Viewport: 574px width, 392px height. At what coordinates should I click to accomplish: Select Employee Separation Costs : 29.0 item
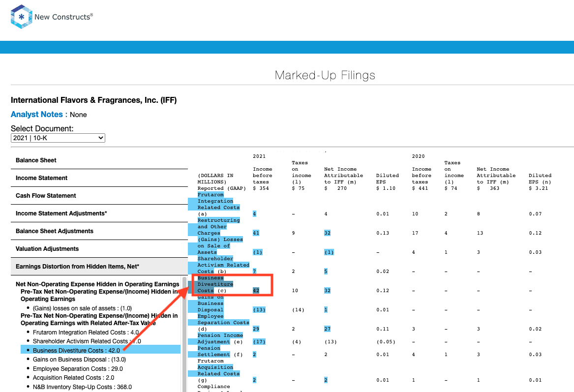pyautogui.click(x=78, y=368)
